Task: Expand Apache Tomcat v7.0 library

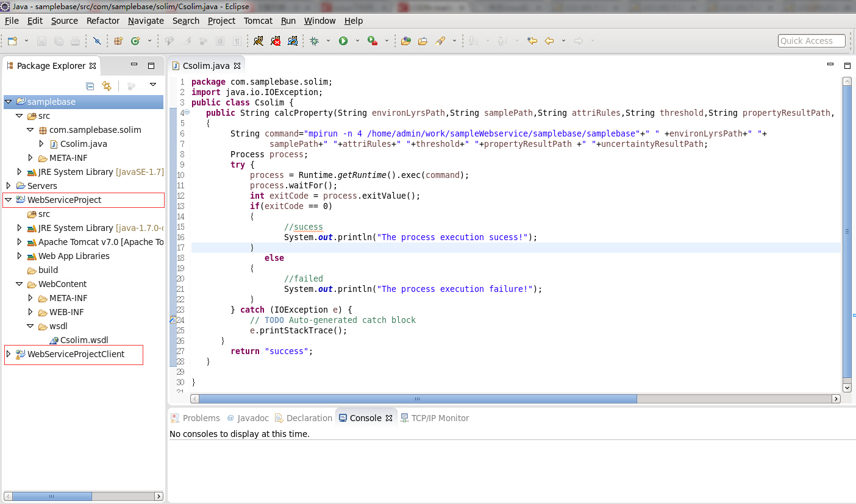Action: [20, 242]
